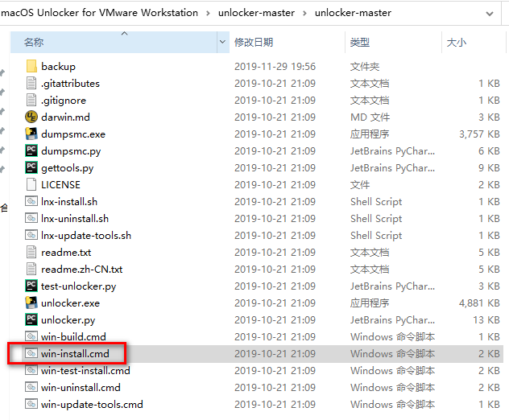Select file name dumpsmc.exe
The width and height of the screenshot is (509, 420).
tap(73, 134)
